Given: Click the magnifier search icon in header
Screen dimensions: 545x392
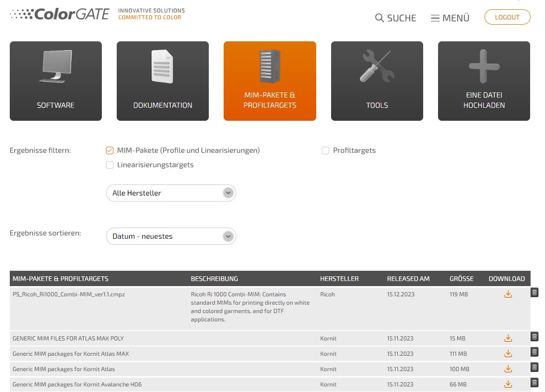Looking at the screenshot, I should coord(379,18).
